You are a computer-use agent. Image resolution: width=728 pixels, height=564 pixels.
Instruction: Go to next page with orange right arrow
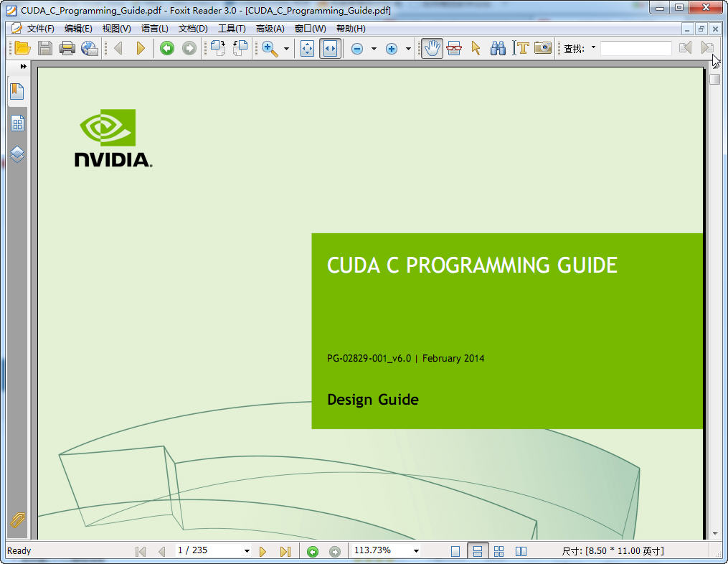[141, 48]
